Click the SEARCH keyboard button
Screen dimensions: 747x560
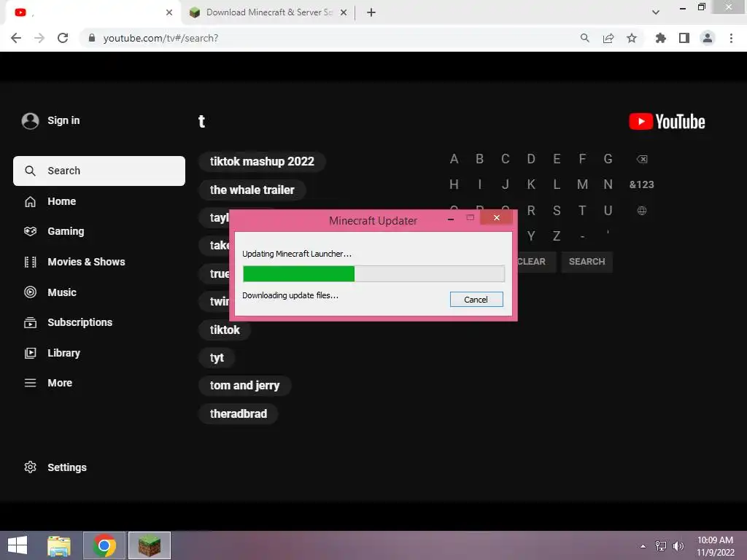click(587, 262)
